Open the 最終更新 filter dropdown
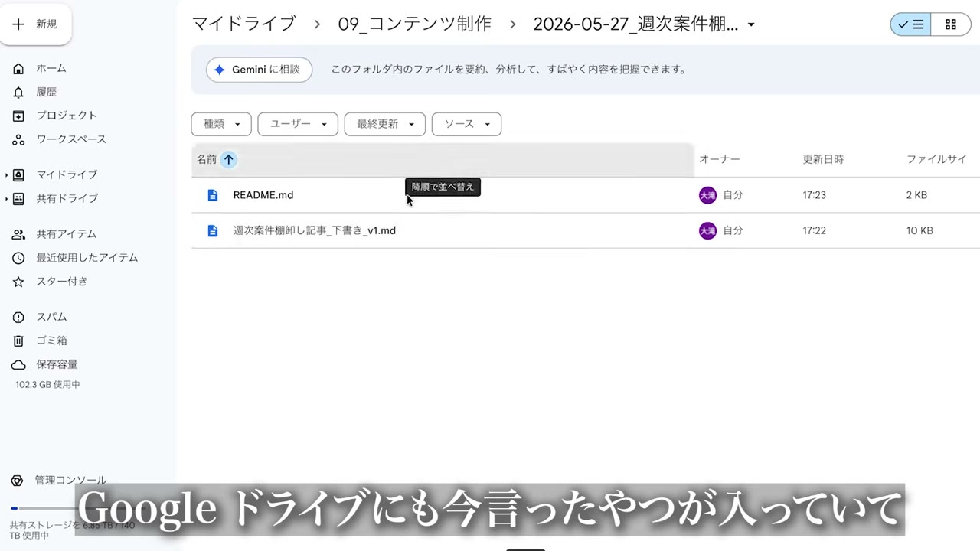This screenshot has width=980, height=551. [x=384, y=124]
